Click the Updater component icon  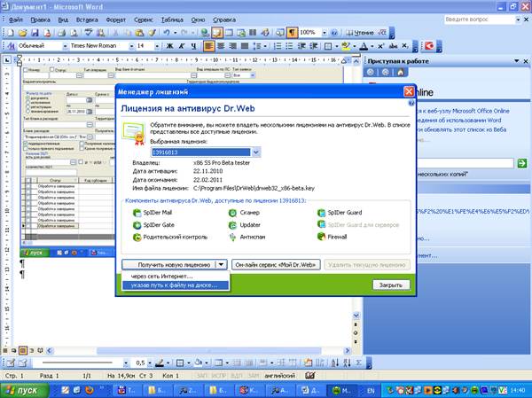232,225
